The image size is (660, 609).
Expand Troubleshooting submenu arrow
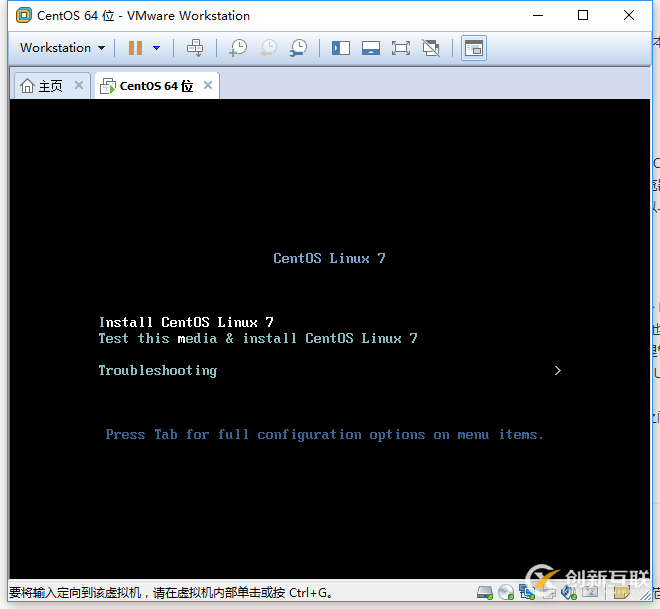(558, 370)
